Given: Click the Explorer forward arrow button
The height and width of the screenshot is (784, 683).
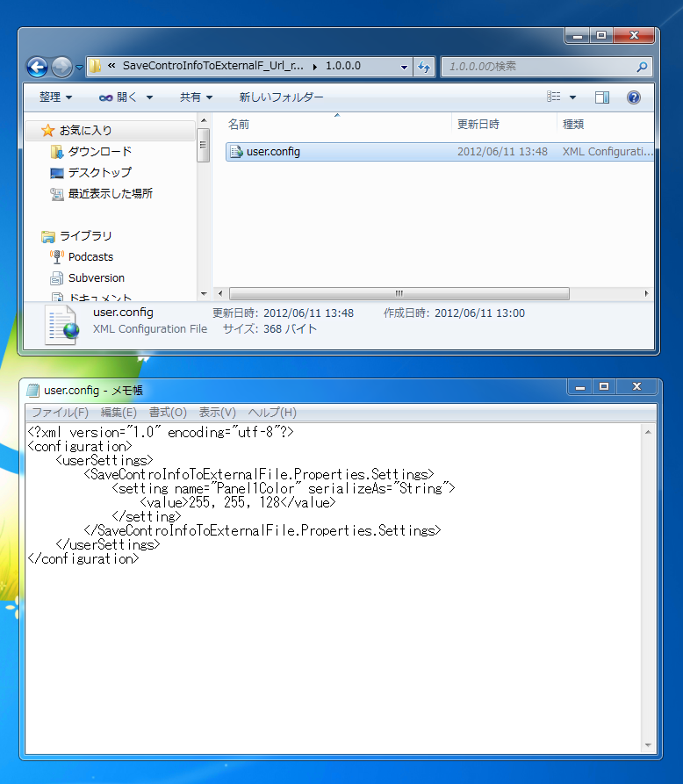Looking at the screenshot, I should pyautogui.click(x=61, y=67).
